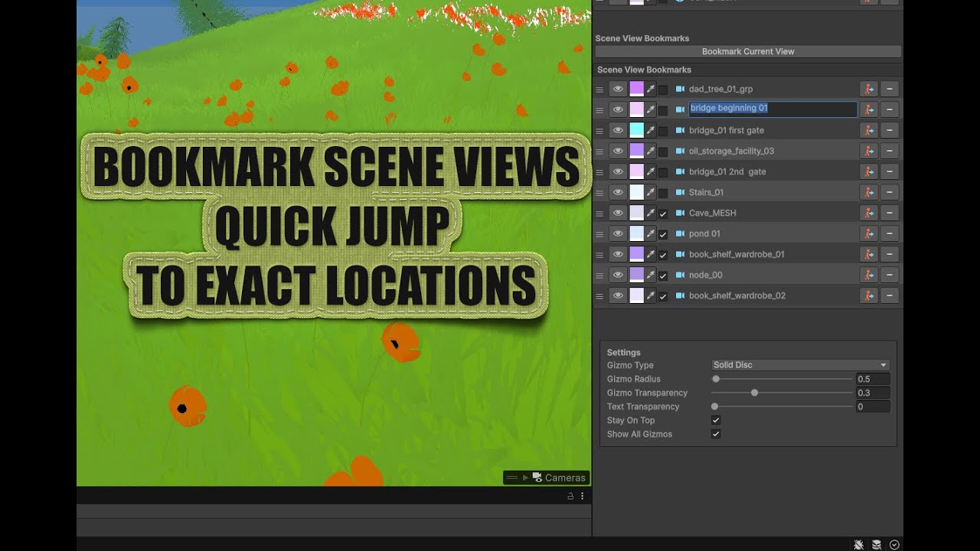Open the Gizmo Type Solid Disc dropdown

pyautogui.click(x=800, y=365)
